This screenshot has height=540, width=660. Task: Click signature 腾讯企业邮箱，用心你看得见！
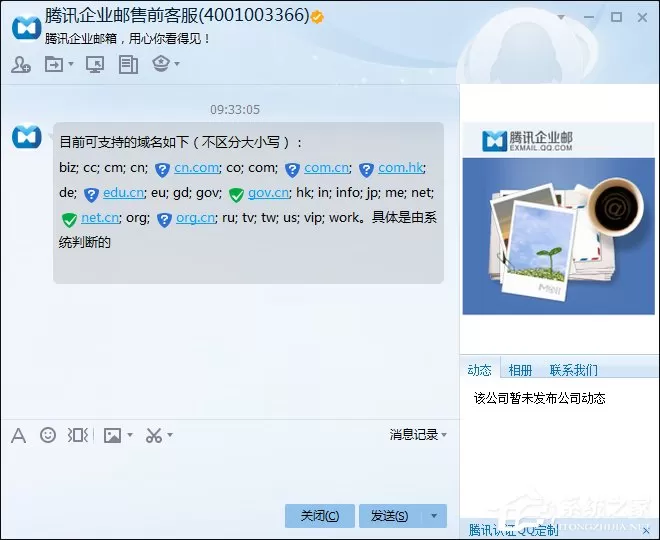(128, 39)
